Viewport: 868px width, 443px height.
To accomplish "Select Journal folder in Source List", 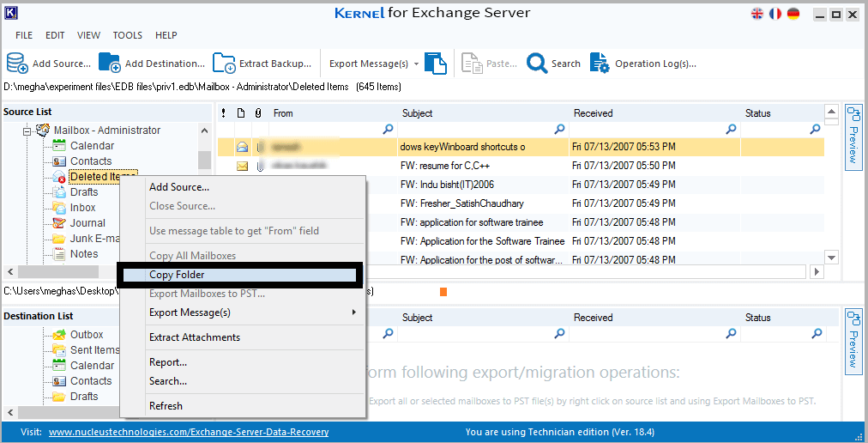I will (x=87, y=223).
